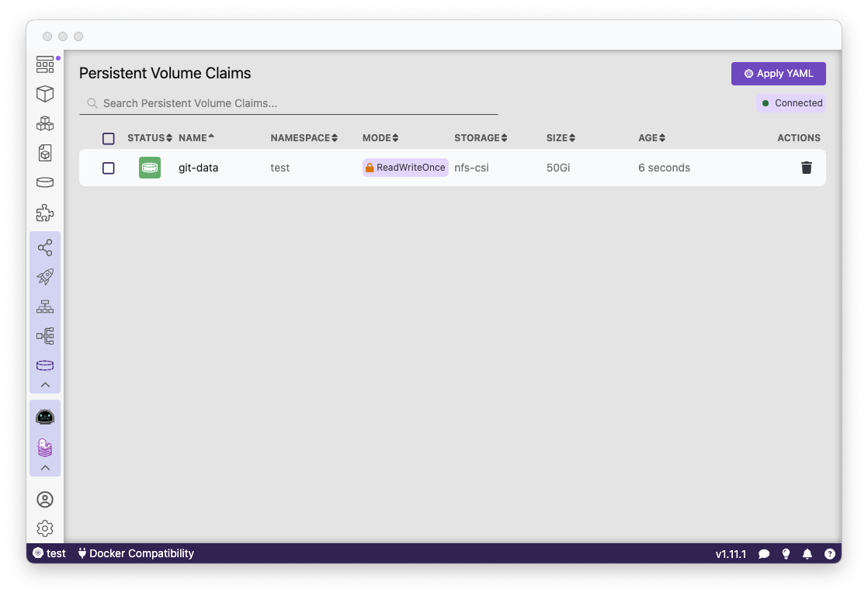Open the Pods section in the sidebar
The width and height of the screenshot is (868, 596).
[44, 93]
